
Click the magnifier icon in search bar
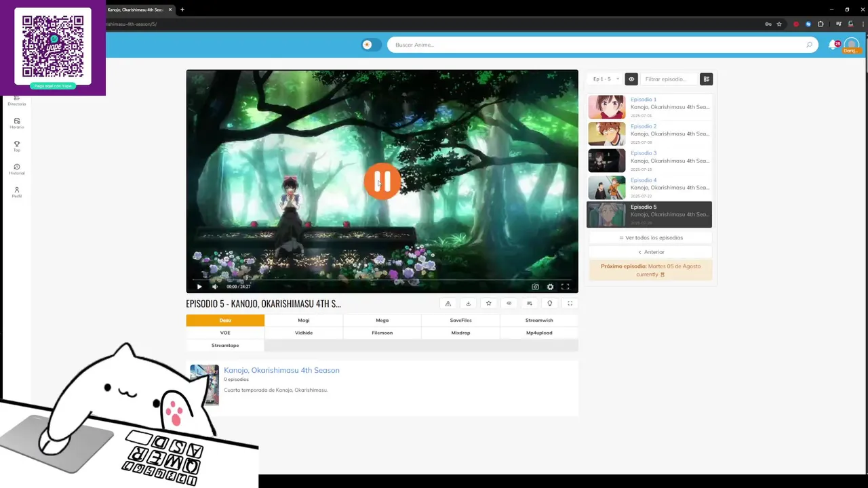809,45
